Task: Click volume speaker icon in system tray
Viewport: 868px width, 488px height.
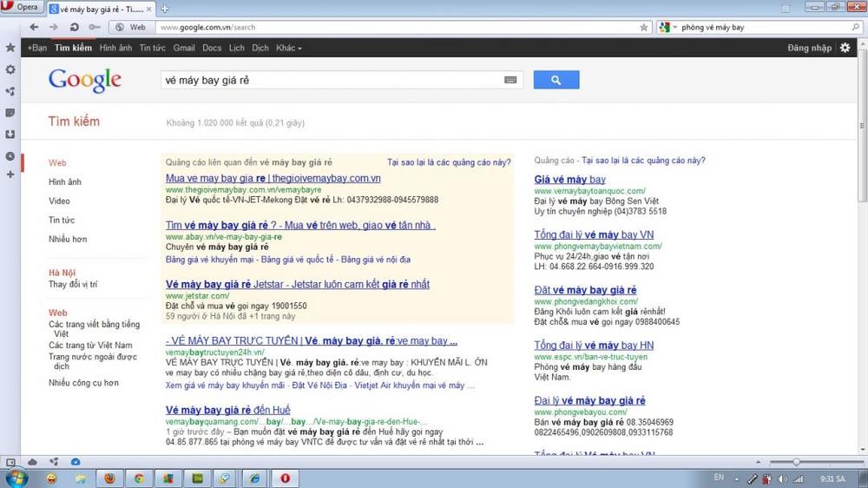Action: pyautogui.click(x=783, y=479)
